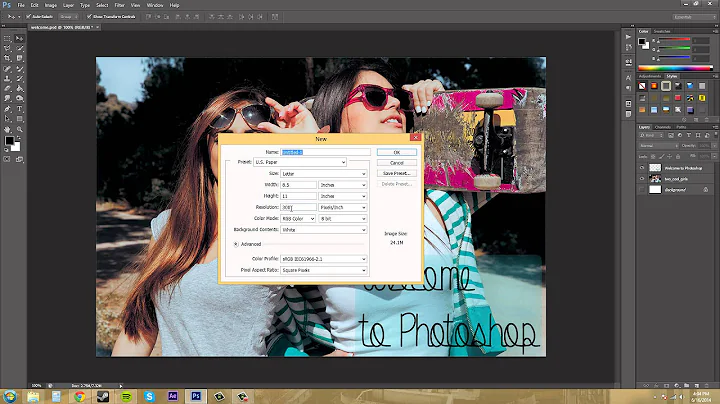This screenshot has height=404, width=720.
Task: Open the Pixel Aspect Ratio dropdown
Action: 324,270
